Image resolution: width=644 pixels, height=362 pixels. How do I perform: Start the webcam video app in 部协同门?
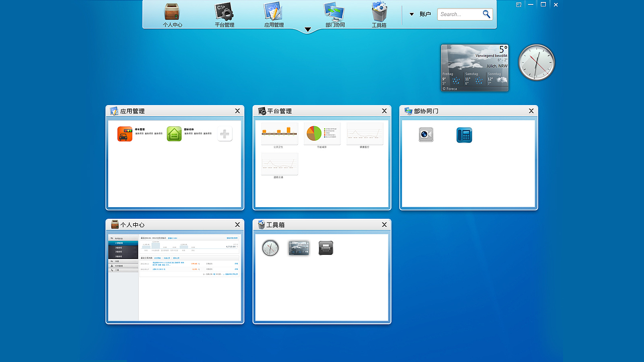coord(426,135)
